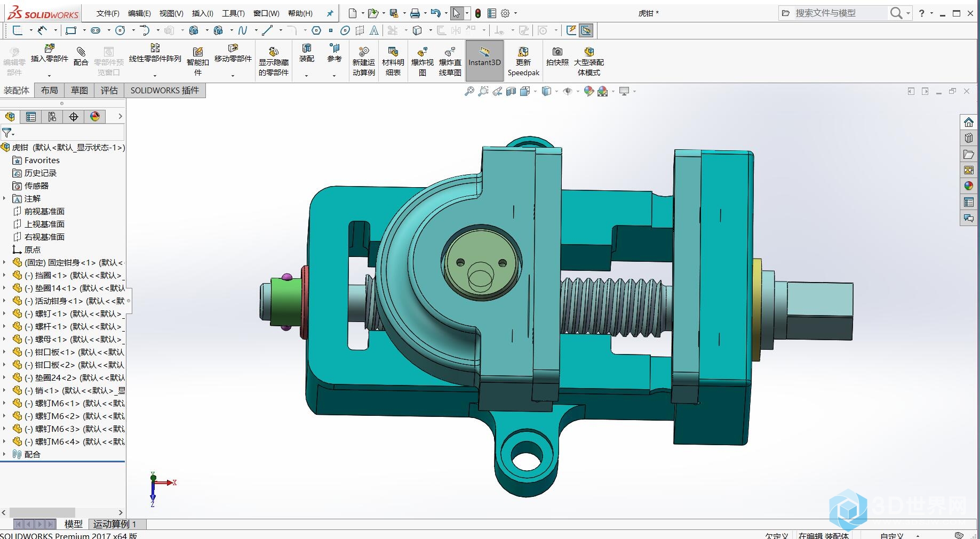Viewport: 980px width, 539px height.
Task: Click Smart Fasteners (智能扣件) icon
Action: point(198,51)
